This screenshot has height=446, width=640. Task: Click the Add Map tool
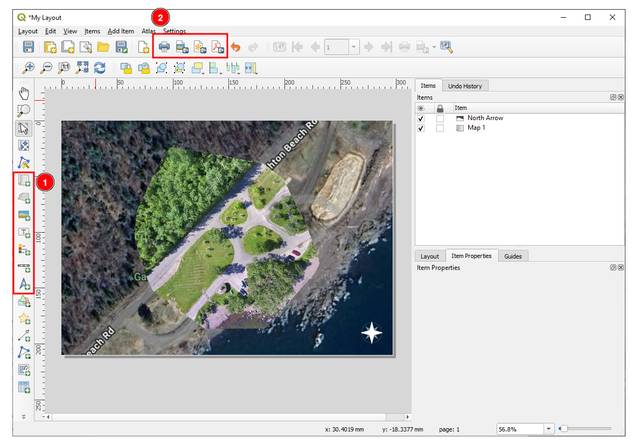(x=24, y=180)
